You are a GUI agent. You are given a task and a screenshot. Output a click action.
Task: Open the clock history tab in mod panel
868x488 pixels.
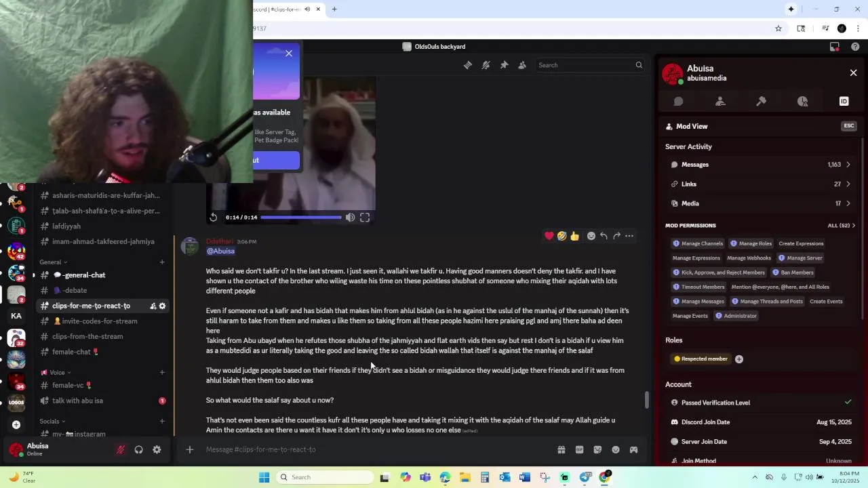coord(803,101)
